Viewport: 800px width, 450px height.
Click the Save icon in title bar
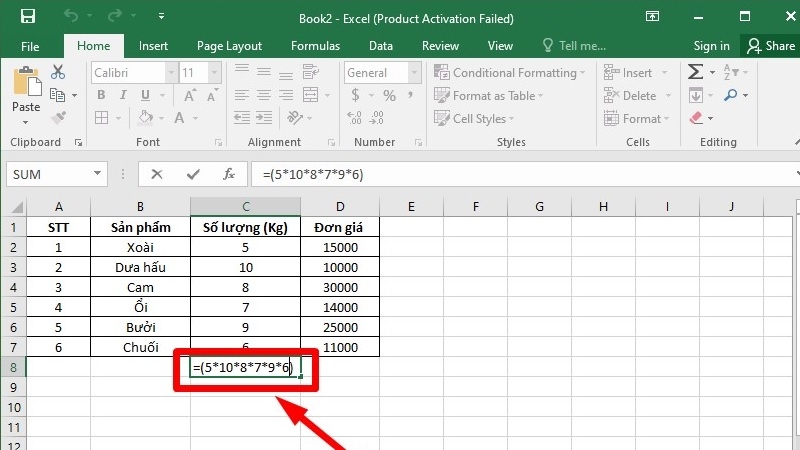coord(28,16)
